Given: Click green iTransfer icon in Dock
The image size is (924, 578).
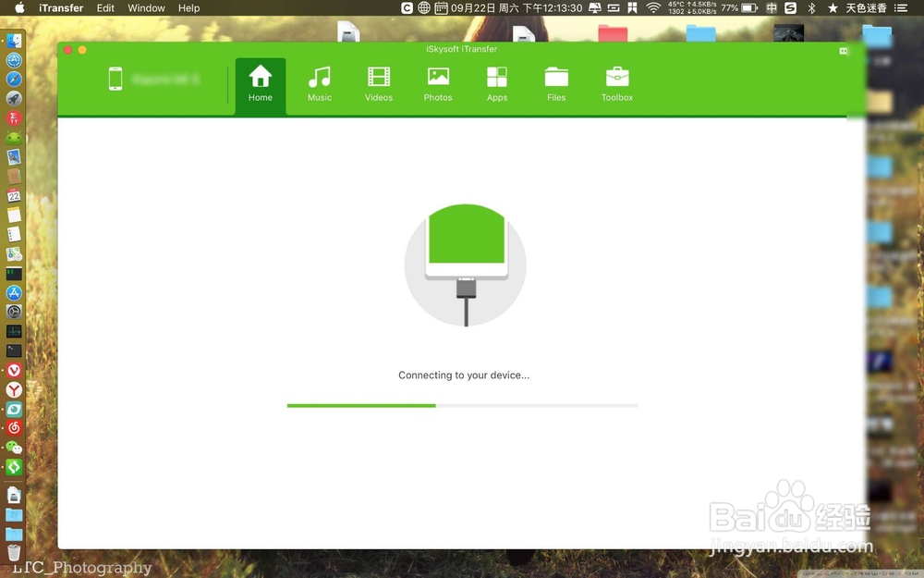Looking at the screenshot, I should pyautogui.click(x=14, y=467).
